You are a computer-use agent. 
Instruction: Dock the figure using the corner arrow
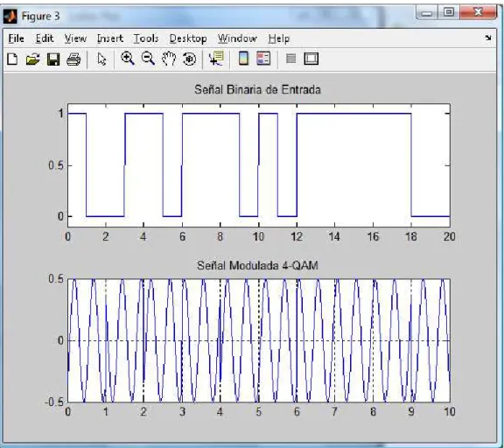[488, 38]
